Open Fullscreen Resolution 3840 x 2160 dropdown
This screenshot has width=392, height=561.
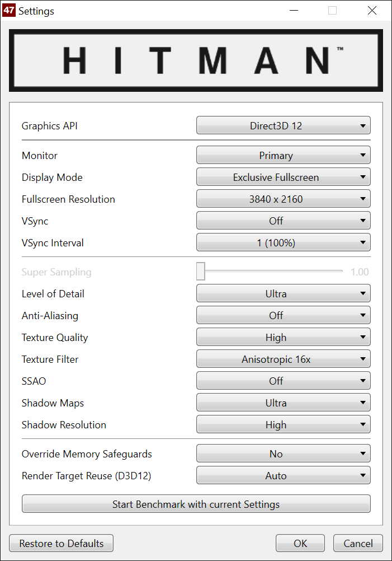(x=283, y=199)
